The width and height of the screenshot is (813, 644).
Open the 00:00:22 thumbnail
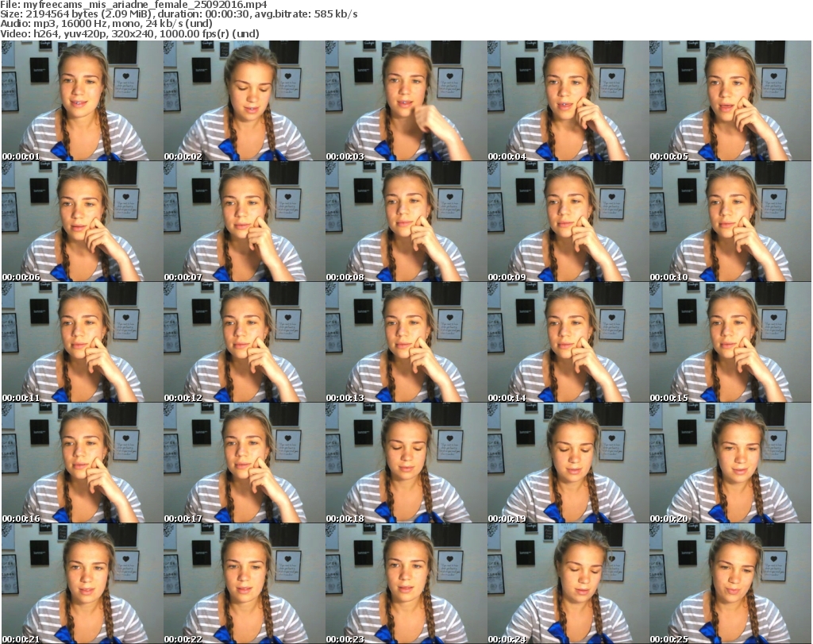[x=243, y=584]
